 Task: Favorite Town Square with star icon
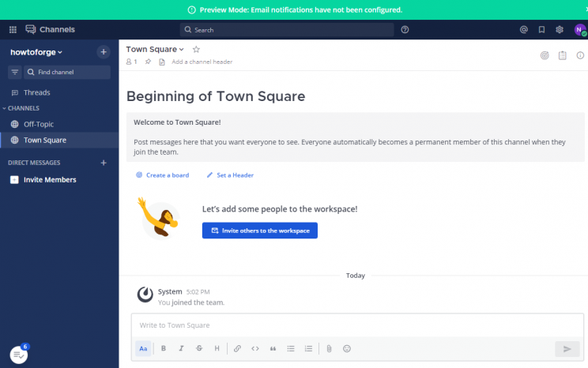point(196,50)
